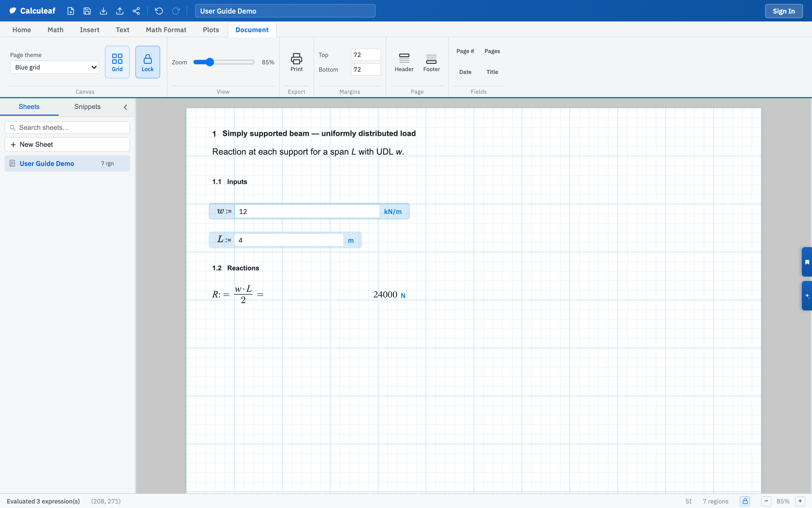Undo the last action

[159, 11]
